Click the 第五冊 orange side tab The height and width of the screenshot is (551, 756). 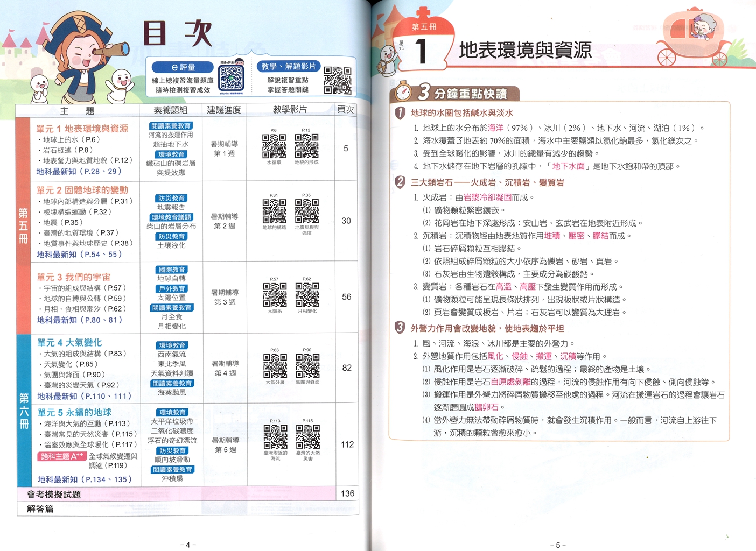click(x=23, y=225)
